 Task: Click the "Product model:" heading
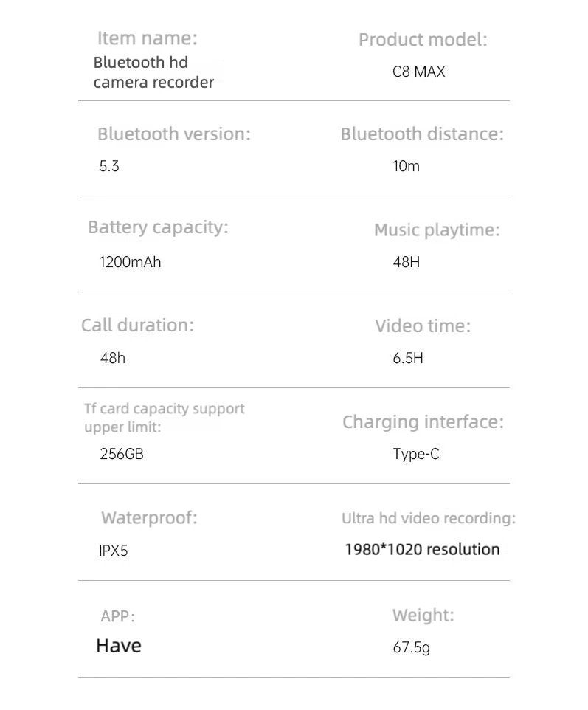click(x=423, y=40)
